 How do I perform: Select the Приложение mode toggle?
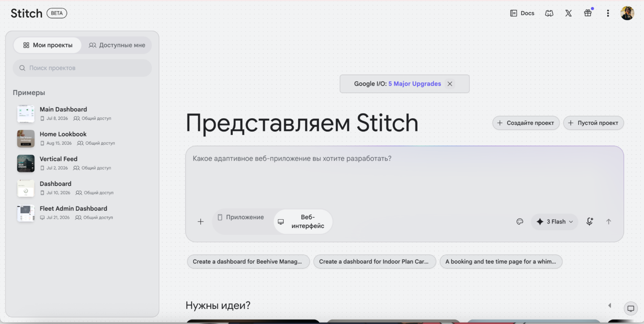tap(241, 217)
